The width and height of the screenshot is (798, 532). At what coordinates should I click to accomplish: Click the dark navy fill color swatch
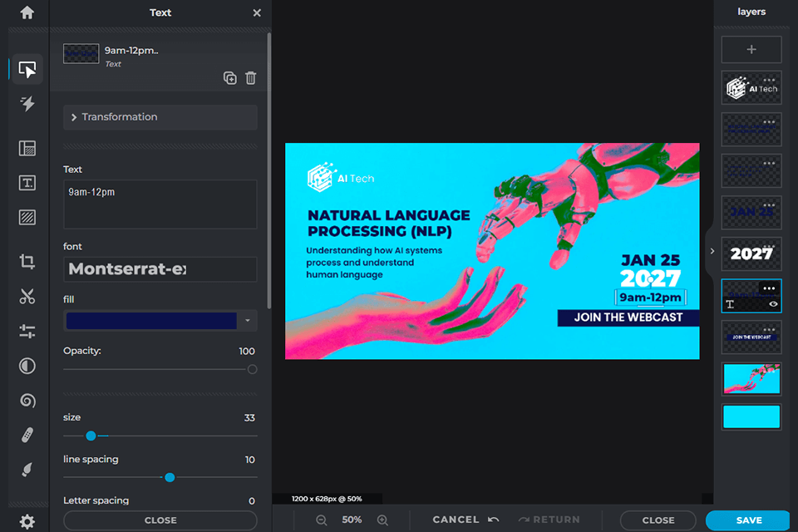point(151,321)
